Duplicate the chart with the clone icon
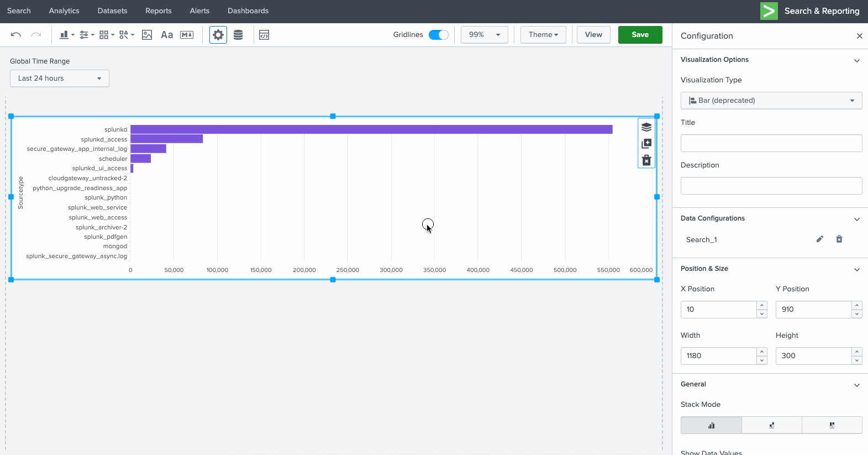Image resolution: width=868 pixels, height=455 pixels. (x=646, y=144)
